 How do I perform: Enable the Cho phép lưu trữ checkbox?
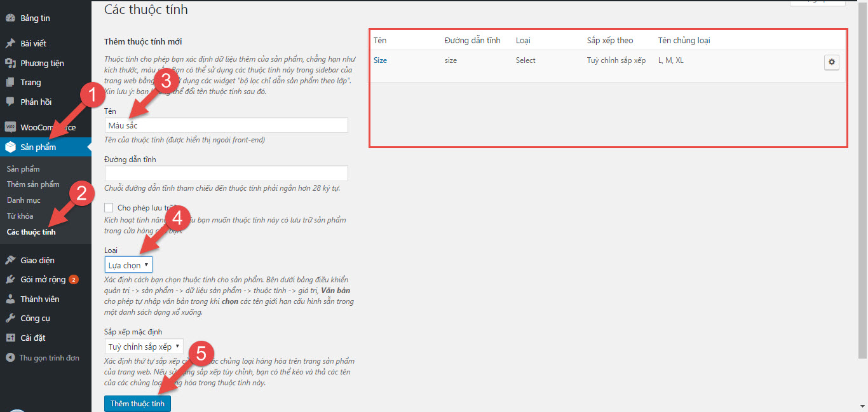click(x=109, y=208)
